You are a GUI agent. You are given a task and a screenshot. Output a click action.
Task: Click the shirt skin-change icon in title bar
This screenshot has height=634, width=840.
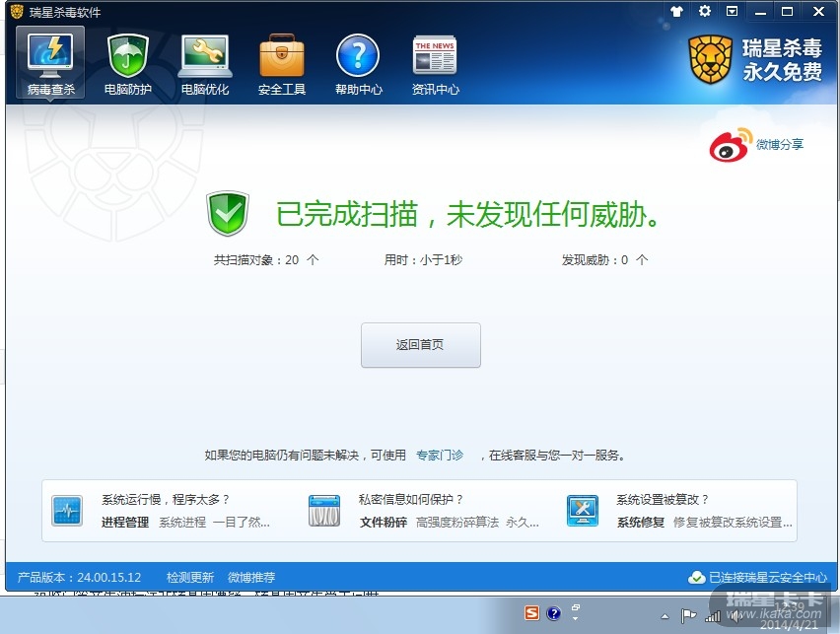click(x=676, y=11)
